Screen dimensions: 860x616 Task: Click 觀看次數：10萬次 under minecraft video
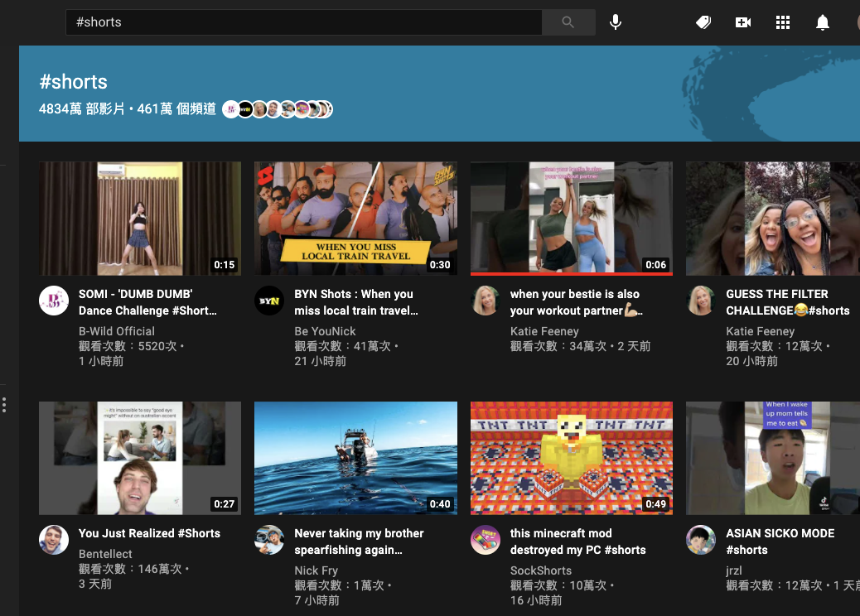558,585
